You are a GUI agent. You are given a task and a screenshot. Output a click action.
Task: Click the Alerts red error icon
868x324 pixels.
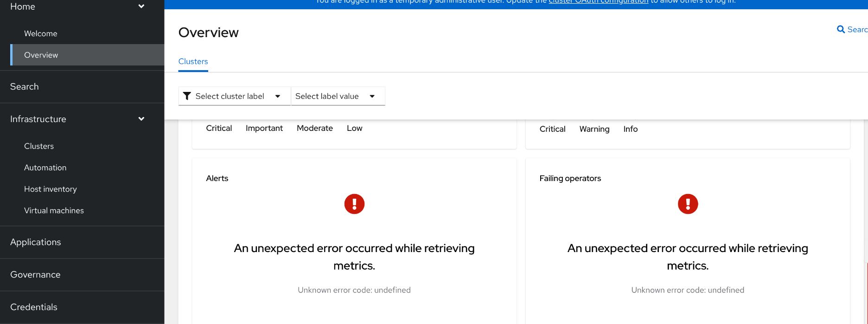[x=354, y=204]
